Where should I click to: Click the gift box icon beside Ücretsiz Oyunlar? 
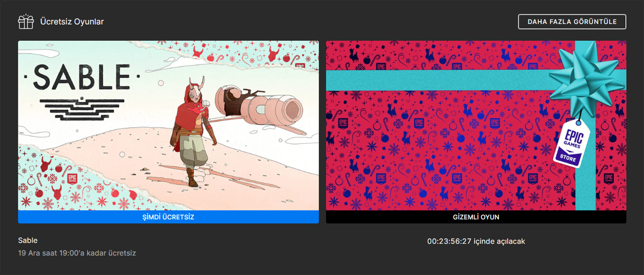click(x=26, y=21)
